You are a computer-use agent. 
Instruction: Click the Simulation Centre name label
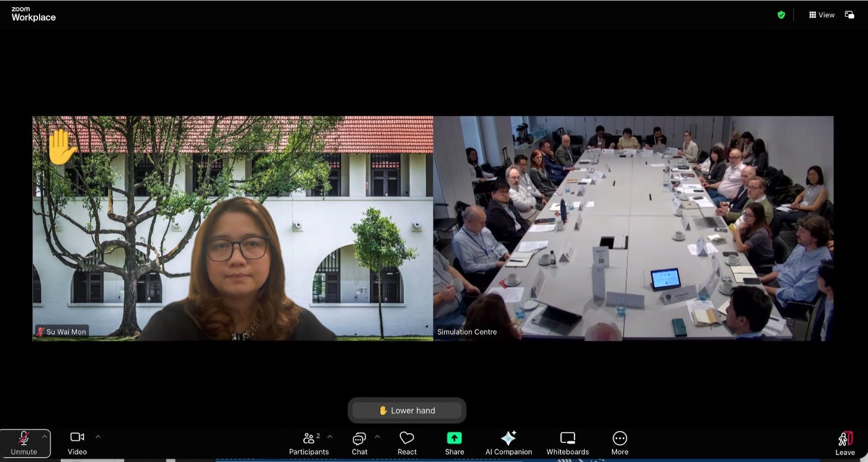coord(467,332)
